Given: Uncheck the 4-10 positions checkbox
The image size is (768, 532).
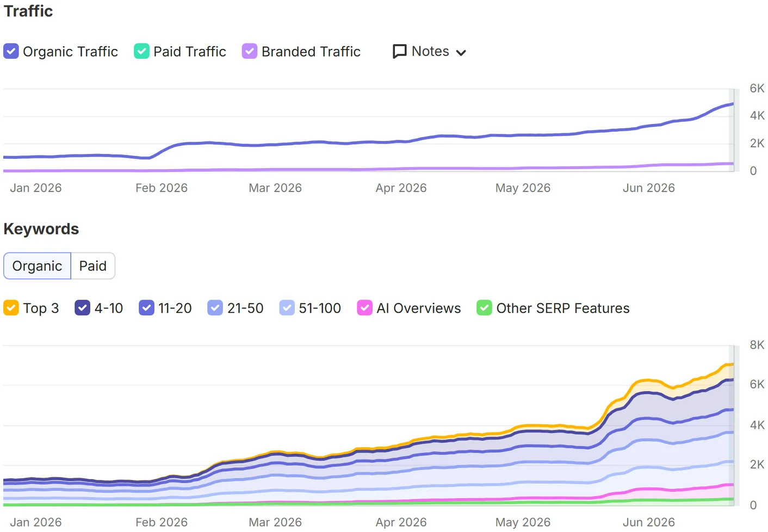Looking at the screenshot, I should 82,308.
